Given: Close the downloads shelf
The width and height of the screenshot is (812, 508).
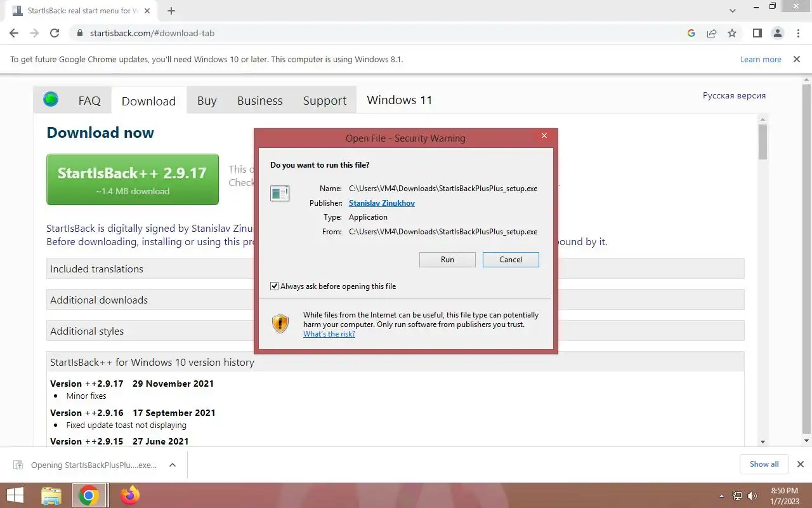Looking at the screenshot, I should (801, 464).
